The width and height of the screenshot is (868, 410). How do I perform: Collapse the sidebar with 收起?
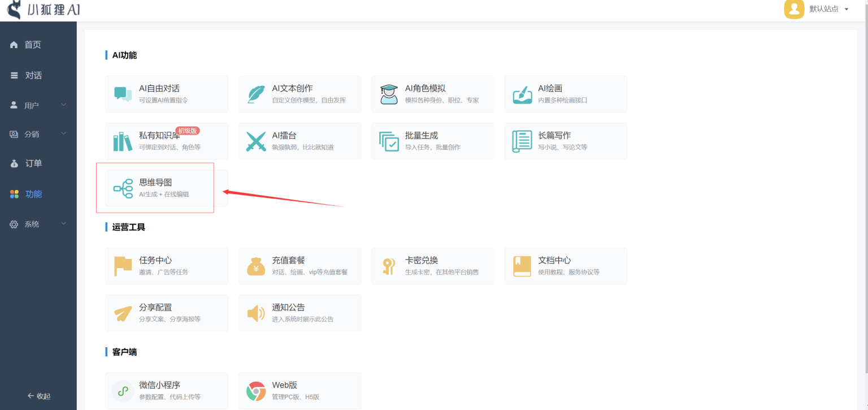point(38,396)
